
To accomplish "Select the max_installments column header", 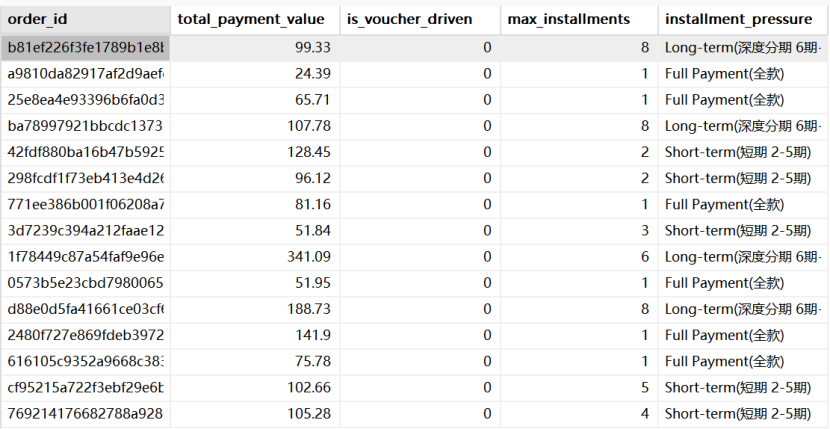I will coord(579,20).
